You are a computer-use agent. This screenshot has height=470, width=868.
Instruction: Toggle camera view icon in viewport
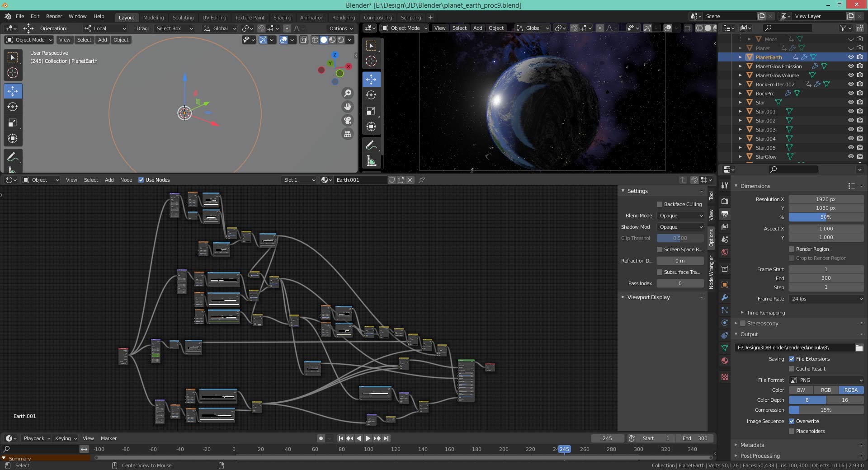click(x=348, y=120)
